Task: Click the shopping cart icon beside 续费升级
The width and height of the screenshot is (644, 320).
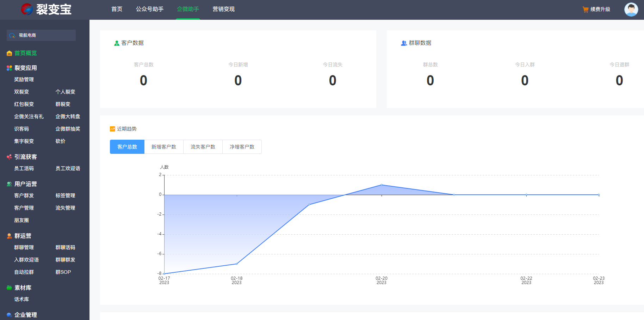Action: [586, 10]
